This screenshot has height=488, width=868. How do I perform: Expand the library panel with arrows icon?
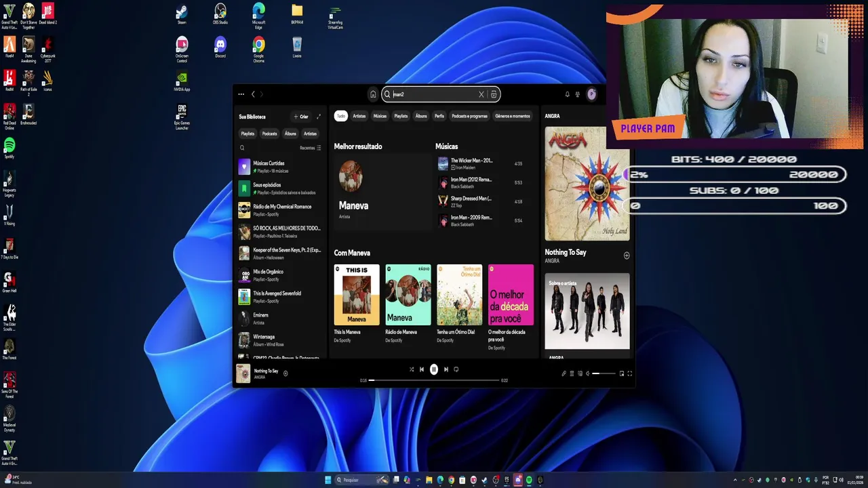click(x=319, y=117)
